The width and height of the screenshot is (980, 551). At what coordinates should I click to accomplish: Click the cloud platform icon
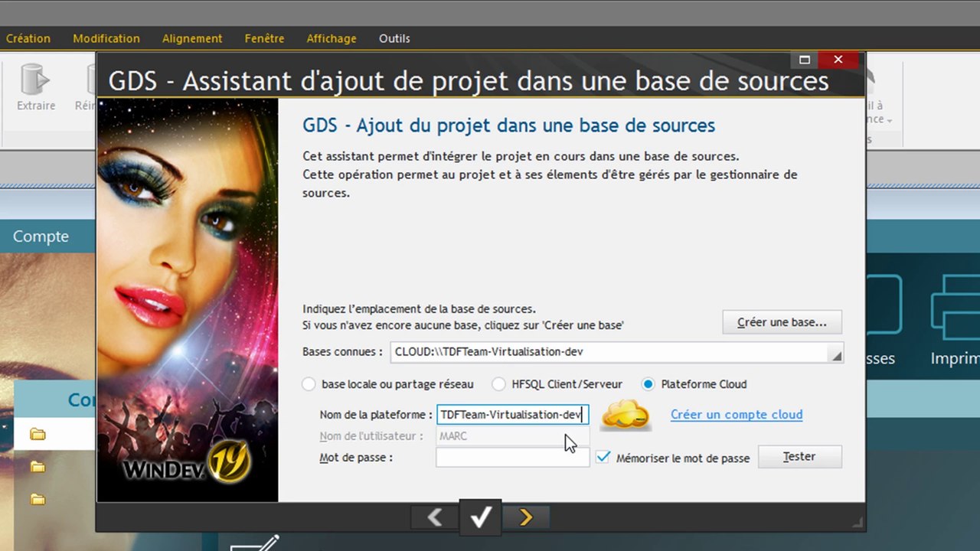coord(626,416)
